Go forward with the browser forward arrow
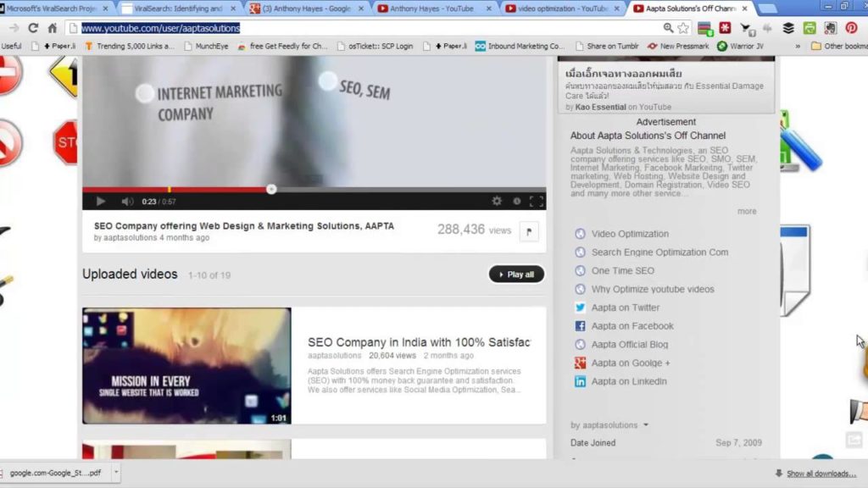This screenshot has height=488, width=868. click(14, 28)
